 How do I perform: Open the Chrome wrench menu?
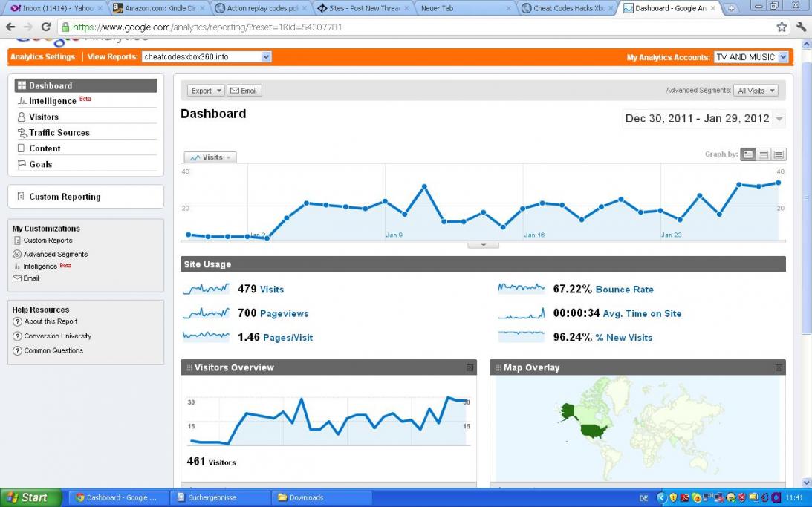(801, 27)
